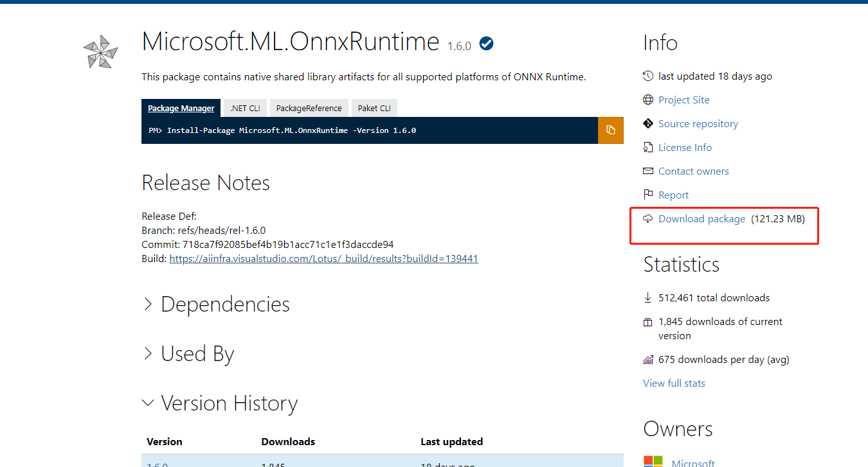This screenshot has height=467, width=868.
Task: Click the flag icon beside Report
Action: [648, 195]
